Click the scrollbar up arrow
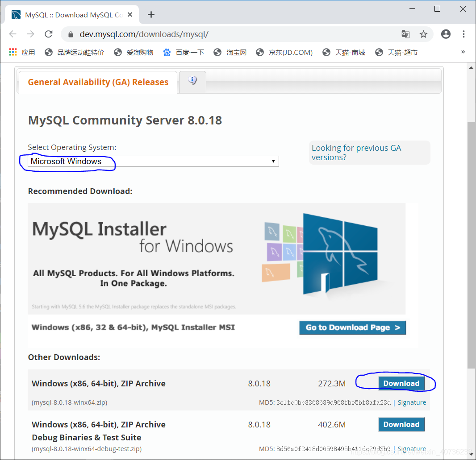 point(471,68)
